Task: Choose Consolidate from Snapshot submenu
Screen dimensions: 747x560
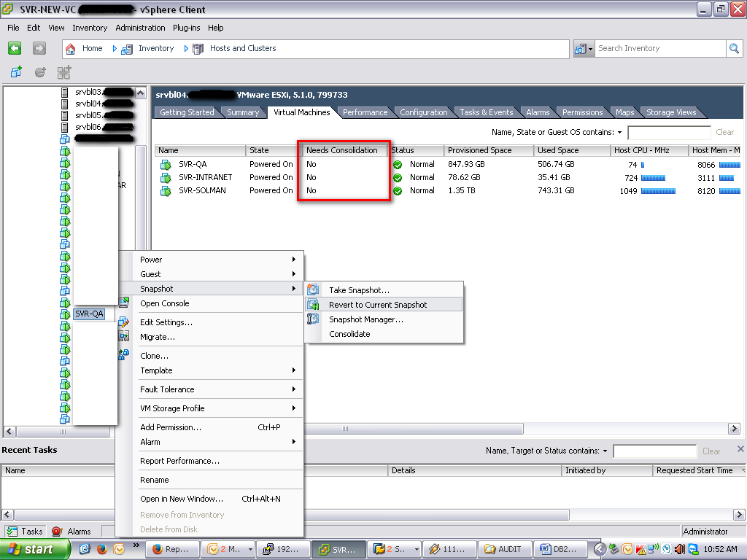Action: [349, 334]
